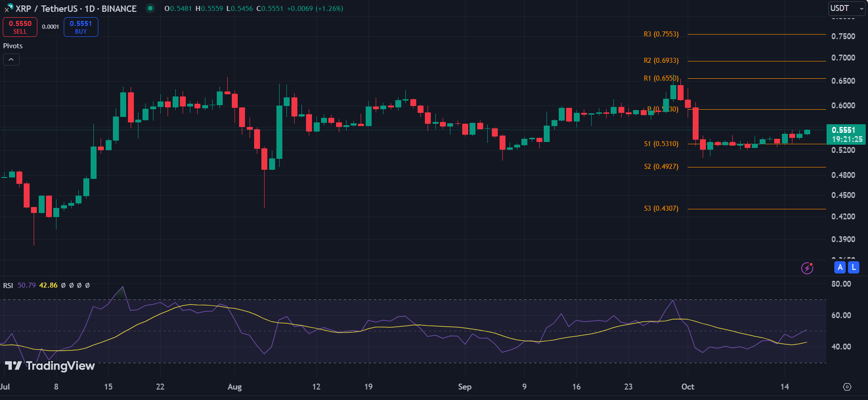This screenshot has width=868, height=400.
Task: Collapse the Pivots indicator legend chevron
Action: click(x=11, y=60)
